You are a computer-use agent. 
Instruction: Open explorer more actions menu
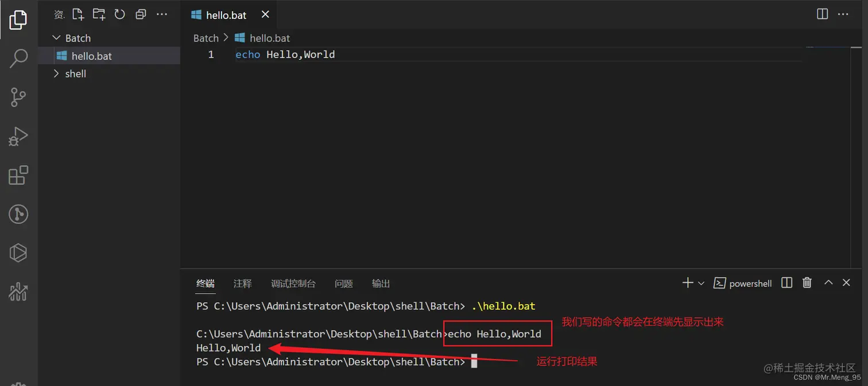162,14
